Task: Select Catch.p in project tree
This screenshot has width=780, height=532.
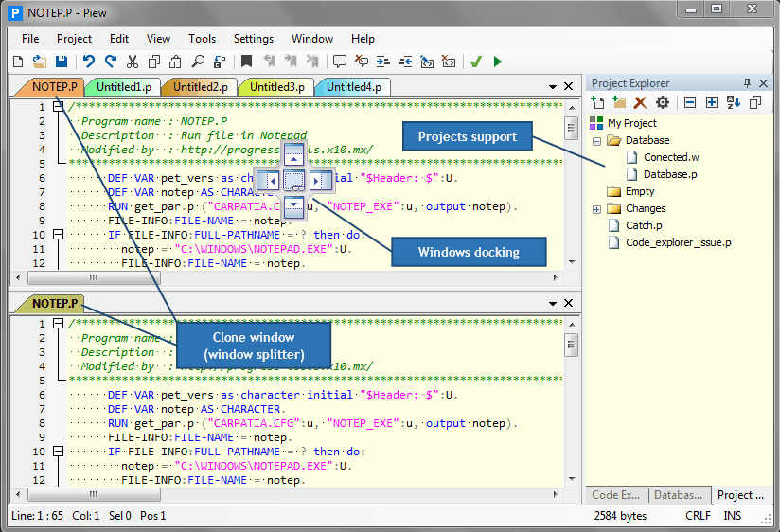Action: (644, 225)
